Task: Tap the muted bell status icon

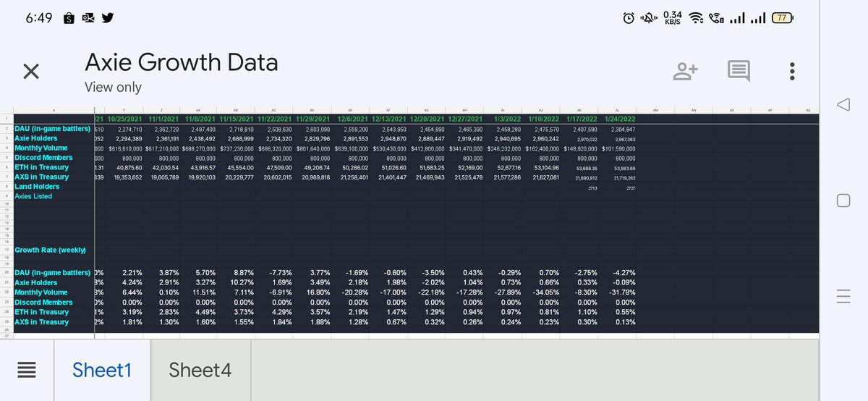Action: coord(647,18)
